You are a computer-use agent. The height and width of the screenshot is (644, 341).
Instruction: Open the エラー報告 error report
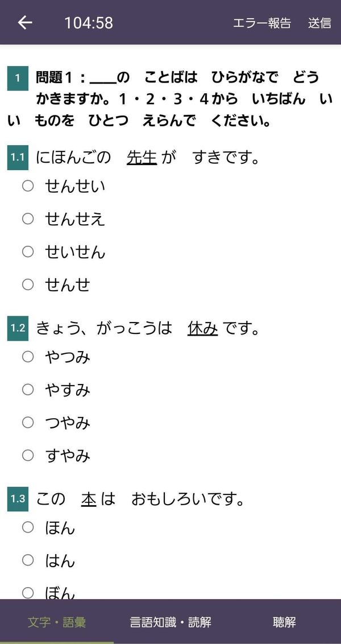(262, 23)
